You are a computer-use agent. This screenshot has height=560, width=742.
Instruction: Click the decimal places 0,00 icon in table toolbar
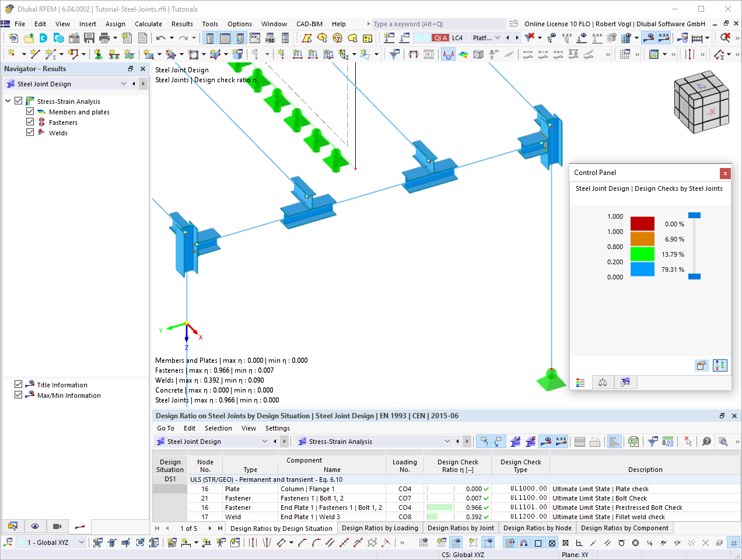coord(668,442)
